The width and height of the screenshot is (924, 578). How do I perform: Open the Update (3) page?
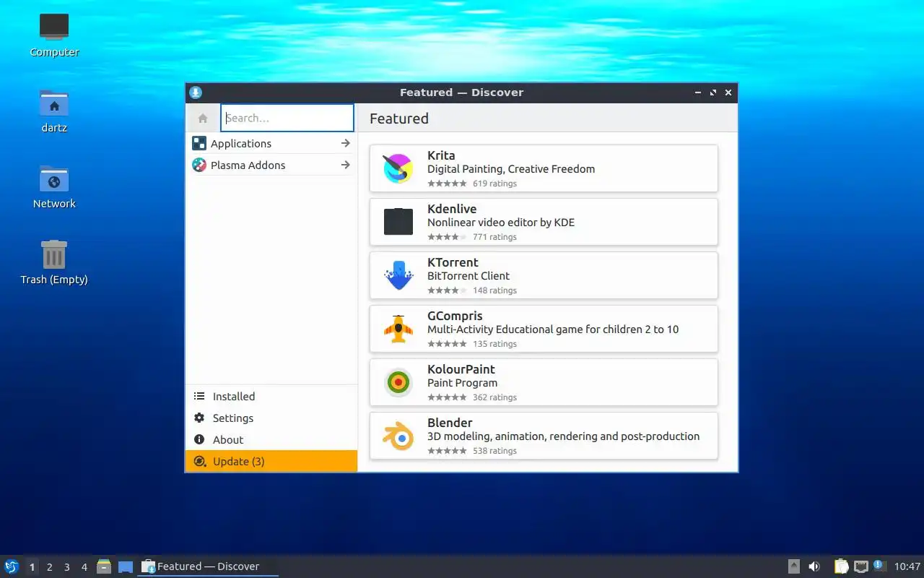(x=271, y=461)
